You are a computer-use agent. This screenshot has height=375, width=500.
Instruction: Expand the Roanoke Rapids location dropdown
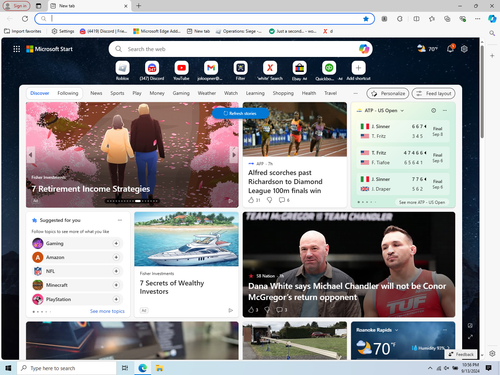click(x=397, y=330)
